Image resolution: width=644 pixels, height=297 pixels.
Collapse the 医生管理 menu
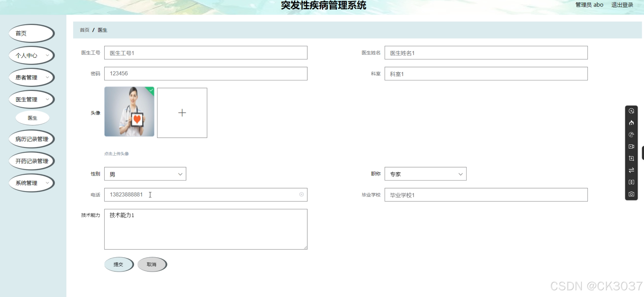click(x=31, y=99)
